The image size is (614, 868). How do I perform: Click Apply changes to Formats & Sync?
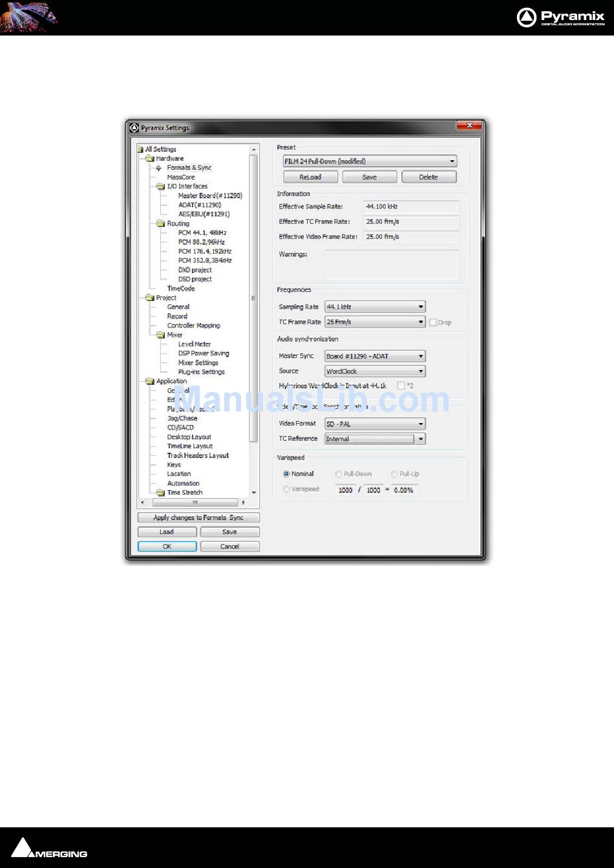click(x=198, y=518)
